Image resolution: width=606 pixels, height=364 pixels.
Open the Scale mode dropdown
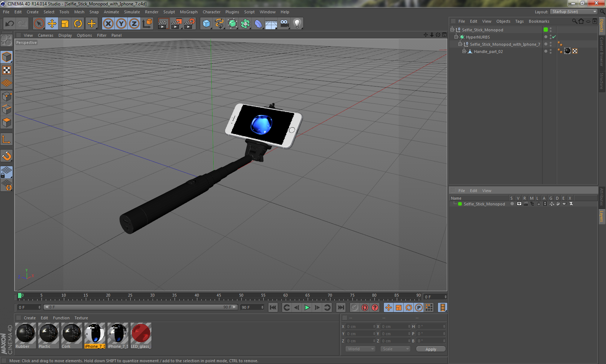click(395, 349)
